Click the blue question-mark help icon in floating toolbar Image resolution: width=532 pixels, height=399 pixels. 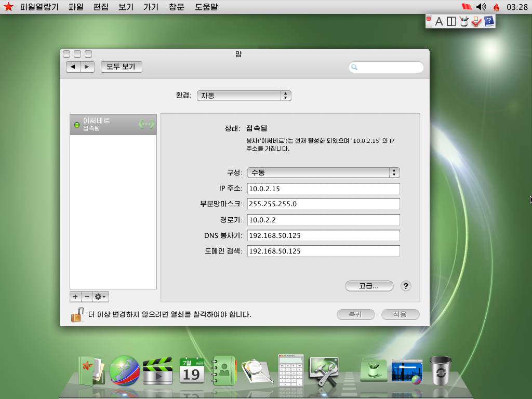(x=489, y=21)
